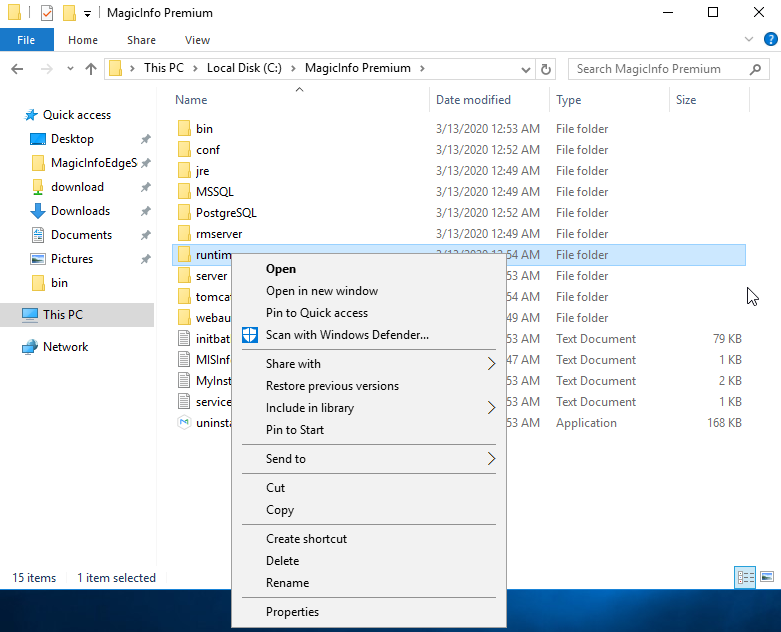The image size is (781, 632).
Task: Click the pin icon next to Pictures
Action: tap(145, 258)
